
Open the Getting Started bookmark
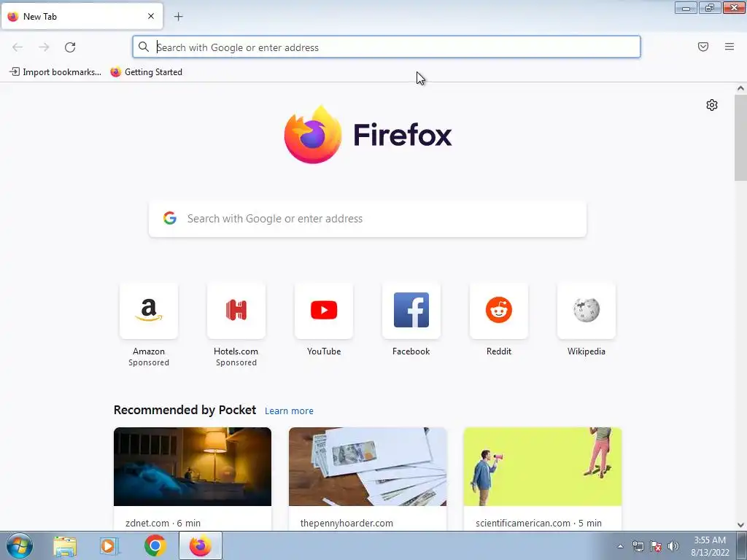pos(146,72)
